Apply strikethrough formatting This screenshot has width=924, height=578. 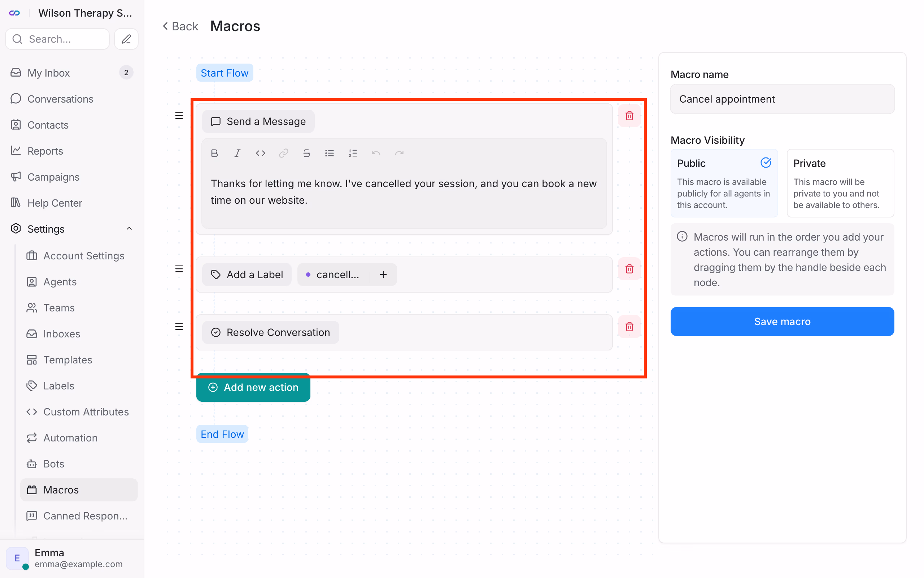306,153
